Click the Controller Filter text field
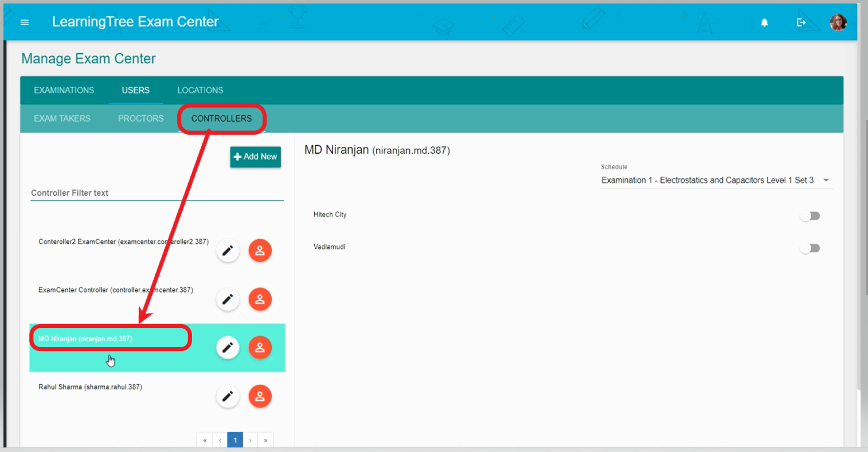This screenshot has width=868, height=452. [x=155, y=193]
